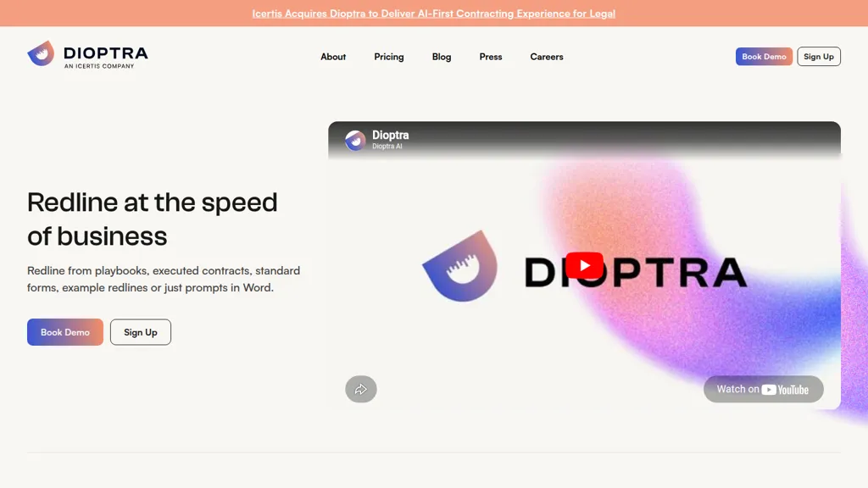Click the hero Book Demo button

[65, 332]
